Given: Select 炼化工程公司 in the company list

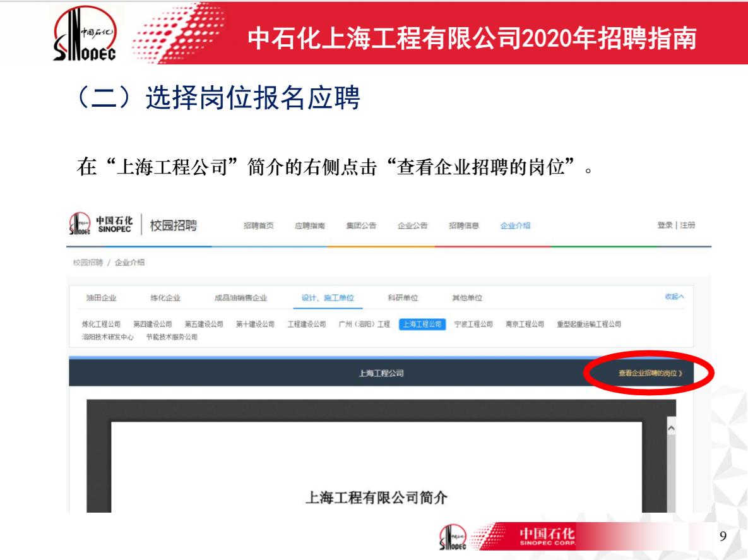Looking at the screenshot, I should click(x=101, y=325).
